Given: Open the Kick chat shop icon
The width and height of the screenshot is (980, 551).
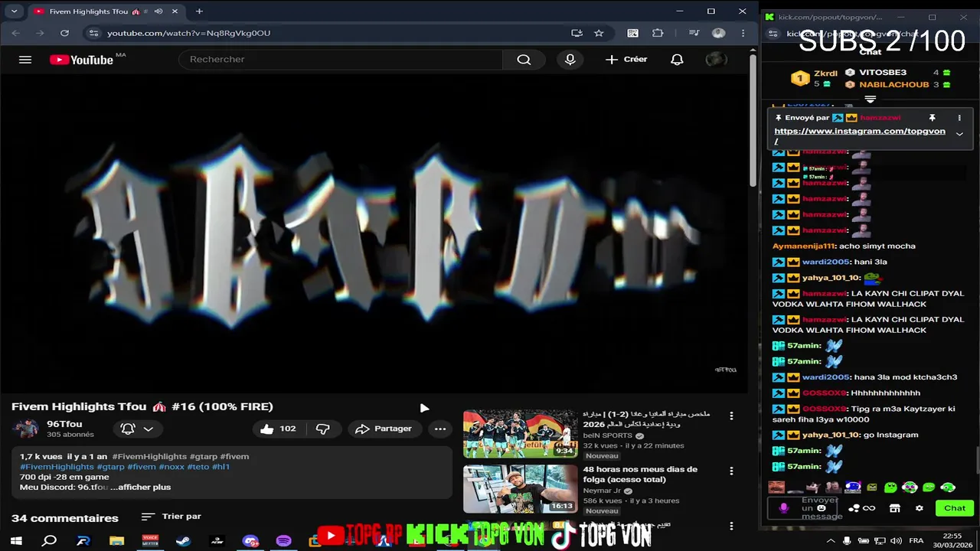Looking at the screenshot, I should pos(894,508).
